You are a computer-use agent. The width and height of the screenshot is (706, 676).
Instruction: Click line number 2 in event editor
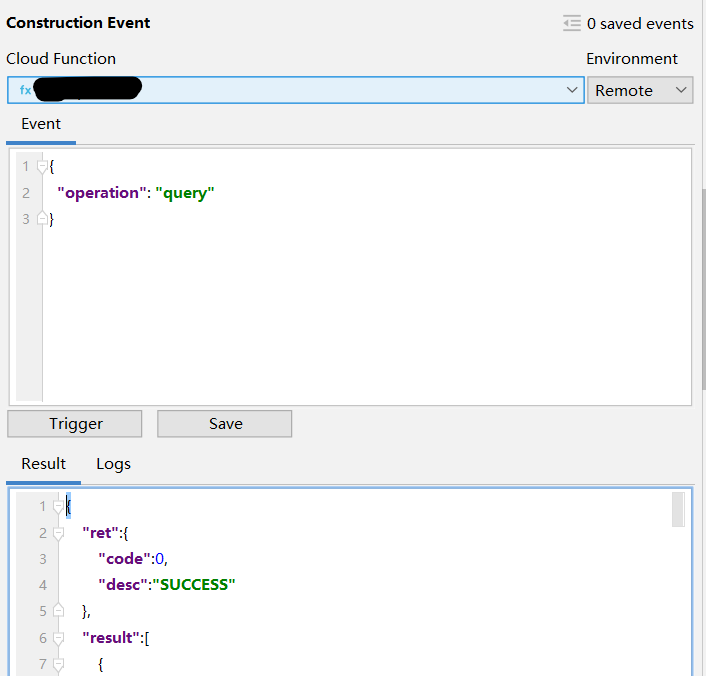[x=26, y=193]
